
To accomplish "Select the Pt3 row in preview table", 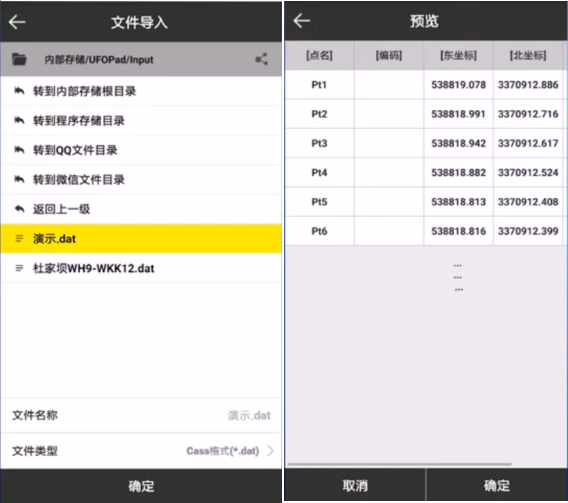I will click(426, 143).
